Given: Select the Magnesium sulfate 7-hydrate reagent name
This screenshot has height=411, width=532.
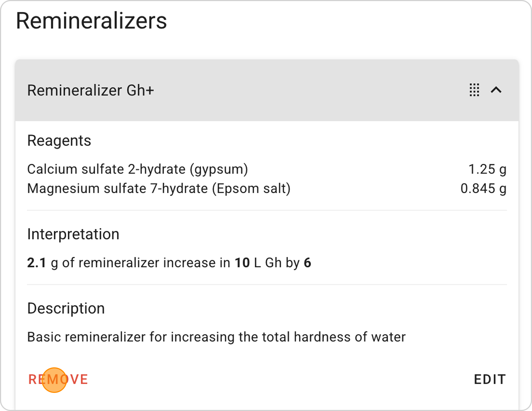Looking at the screenshot, I should click(159, 188).
